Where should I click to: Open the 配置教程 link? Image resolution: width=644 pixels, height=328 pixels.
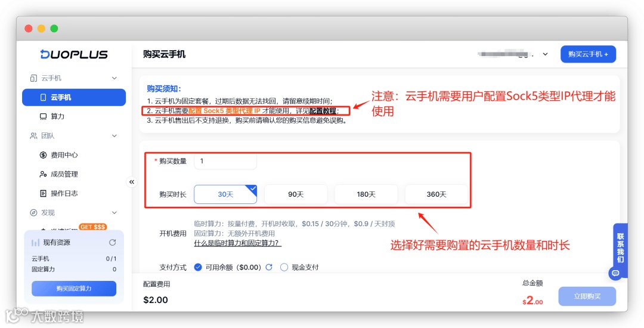tap(323, 111)
